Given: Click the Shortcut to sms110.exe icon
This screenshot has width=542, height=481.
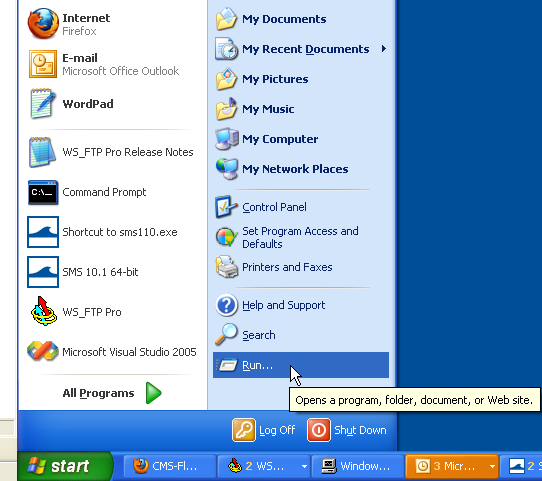Looking at the screenshot, I should point(43,232).
